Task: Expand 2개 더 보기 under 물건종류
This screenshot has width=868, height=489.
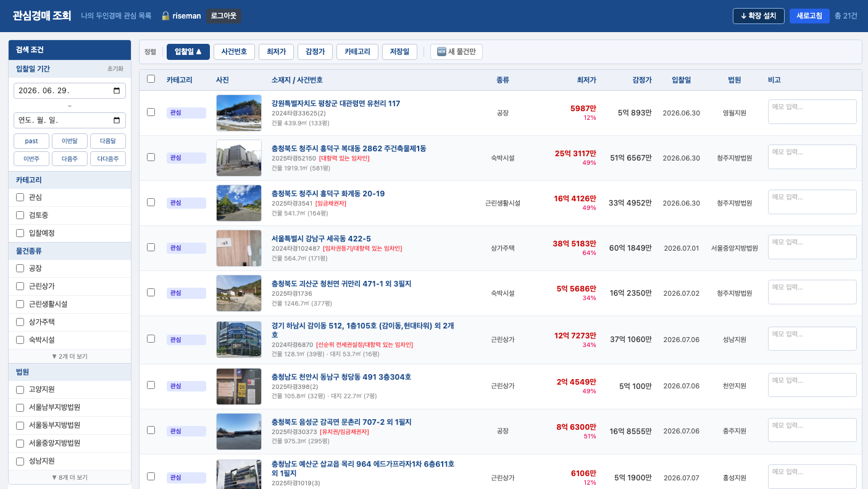Action: 70,356
